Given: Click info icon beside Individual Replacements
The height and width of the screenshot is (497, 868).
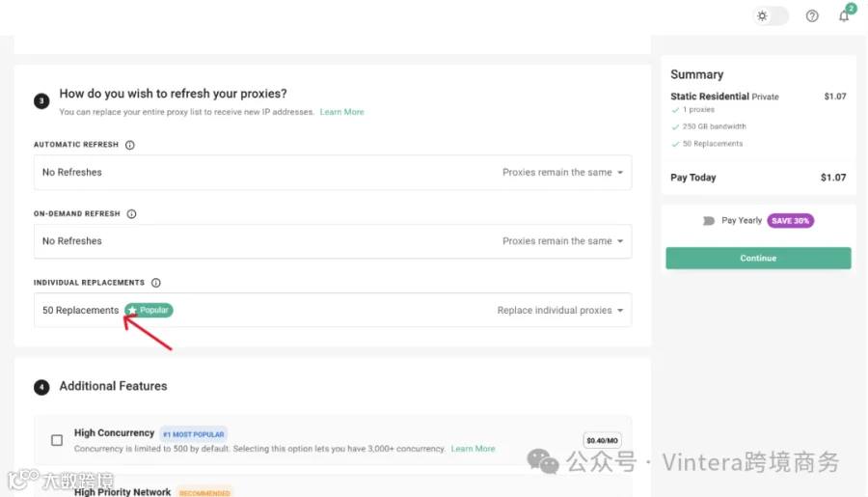Looking at the screenshot, I should 156,283.
